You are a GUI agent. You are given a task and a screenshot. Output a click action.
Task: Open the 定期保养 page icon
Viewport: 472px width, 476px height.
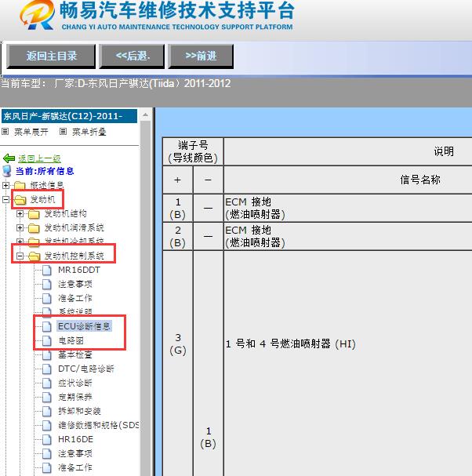(x=47, y=397)
